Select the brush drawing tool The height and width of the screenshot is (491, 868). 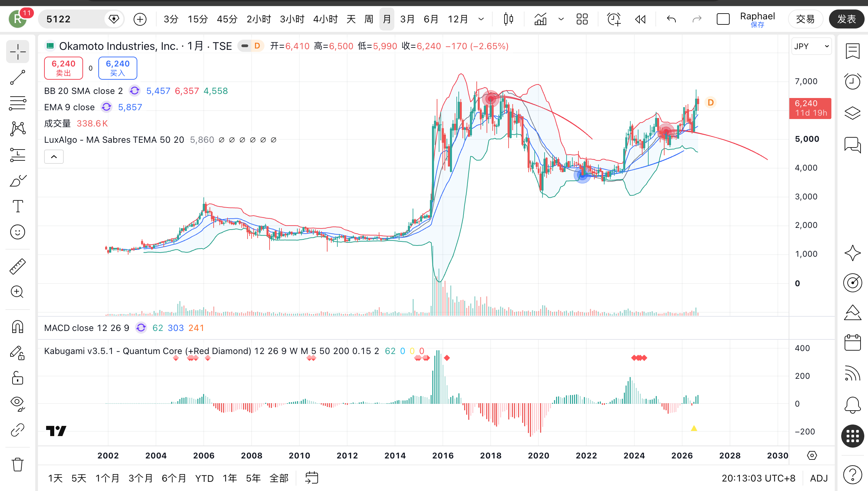click(x=18, y=180)
